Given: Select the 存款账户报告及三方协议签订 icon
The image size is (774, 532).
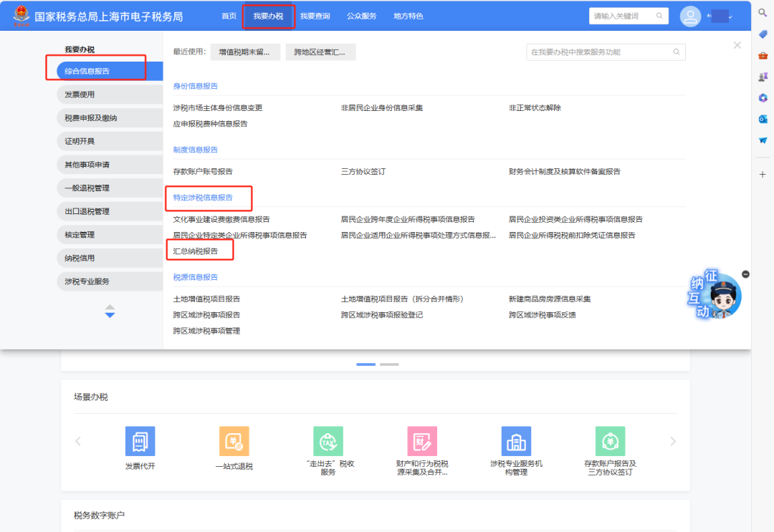Looking at the screenshot, I should click(610, 441).
